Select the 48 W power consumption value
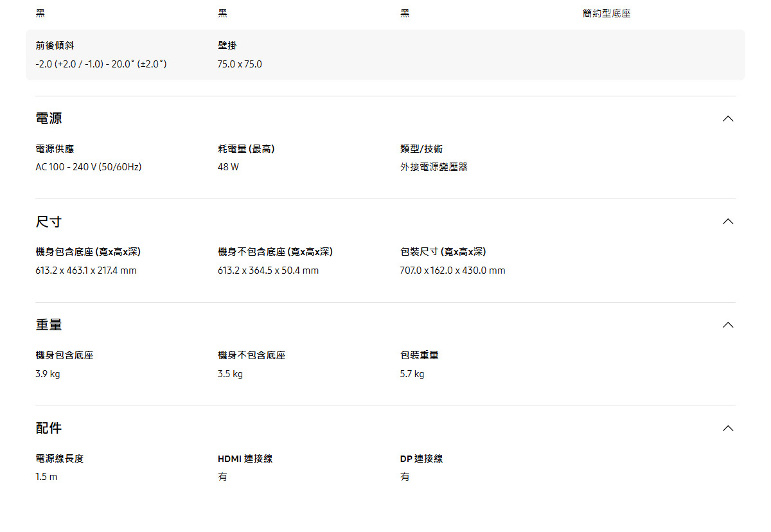 (x=228, y=167)
